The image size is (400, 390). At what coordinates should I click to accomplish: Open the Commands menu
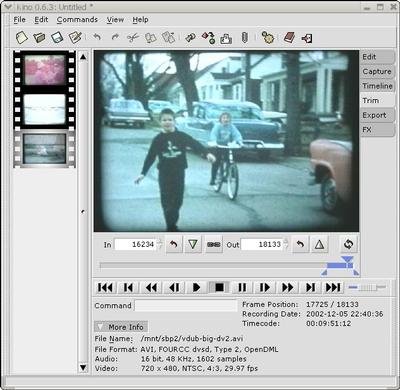pyautogui.click(x=77, y=20)
